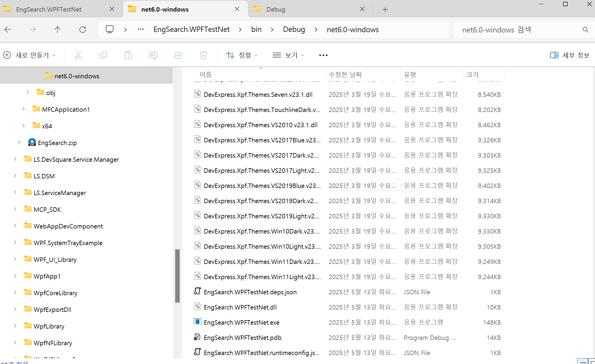The width and height of the screenshot is (595, 364).
Task: Select the EngSearch.WPFTestNet.exe file
Action: (241, 322)
